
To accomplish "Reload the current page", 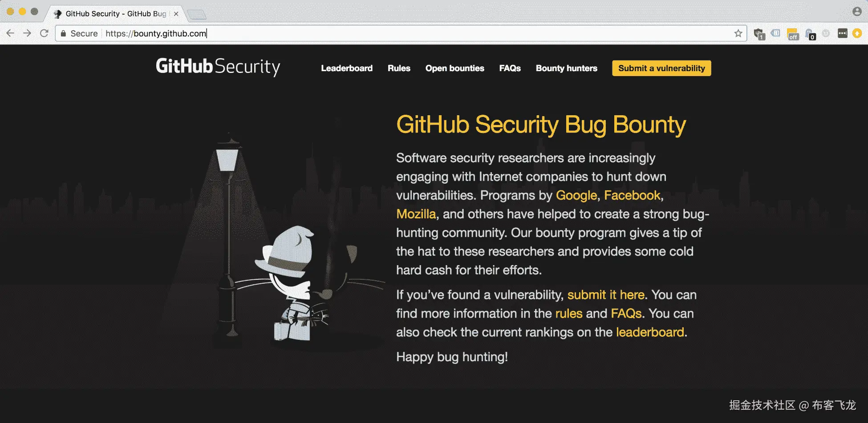I will (44, 33).
